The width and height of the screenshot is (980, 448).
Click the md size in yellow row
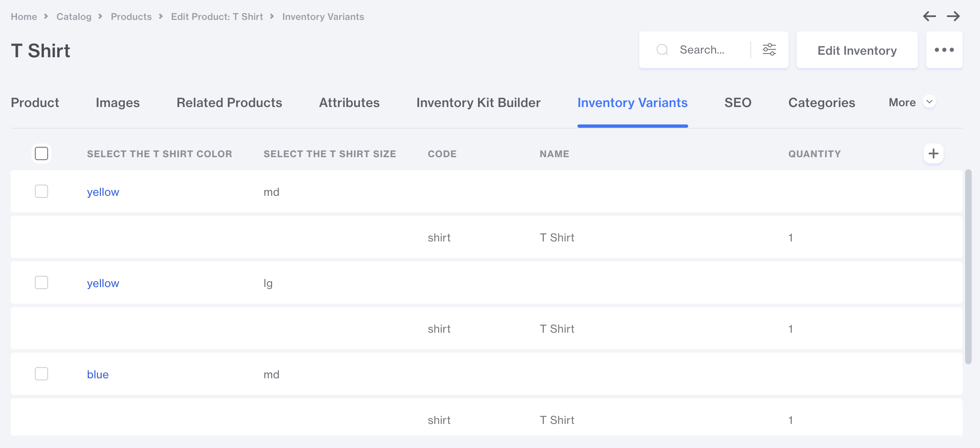click(271, 192)
